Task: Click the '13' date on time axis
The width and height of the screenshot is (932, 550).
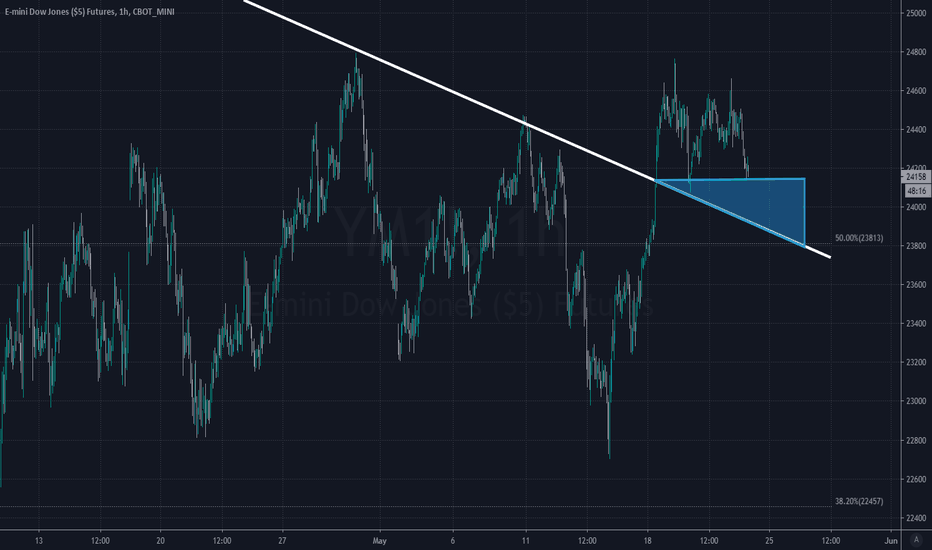Action: coord(39,540)
